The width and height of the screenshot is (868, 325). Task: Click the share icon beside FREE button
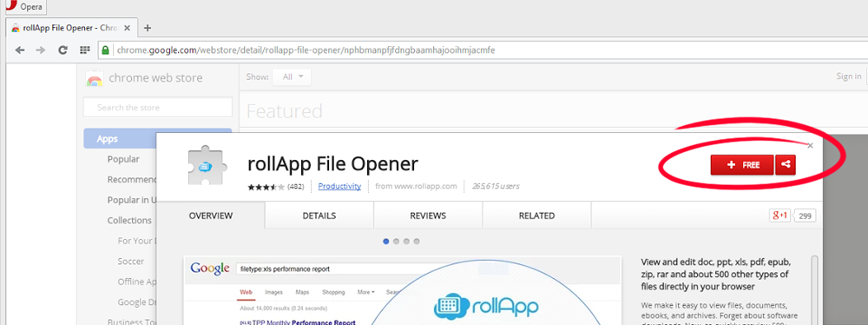click(x=786, y=165)
